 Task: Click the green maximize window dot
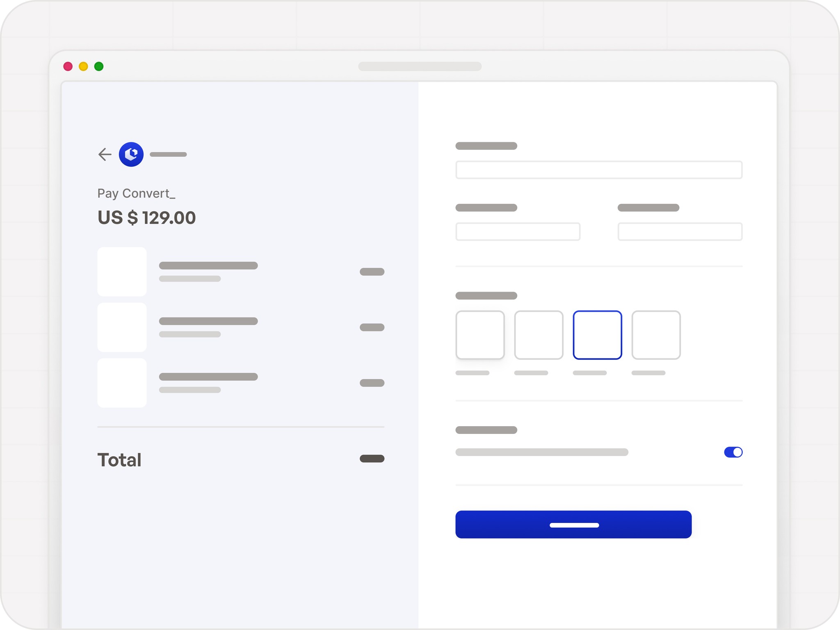pos(99,66)
